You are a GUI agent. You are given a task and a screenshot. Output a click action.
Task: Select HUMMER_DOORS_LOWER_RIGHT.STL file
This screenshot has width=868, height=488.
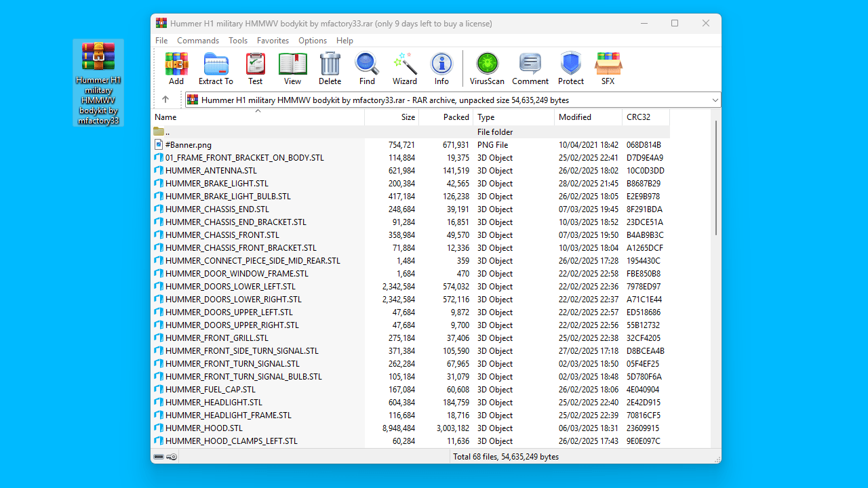point(233,300)
